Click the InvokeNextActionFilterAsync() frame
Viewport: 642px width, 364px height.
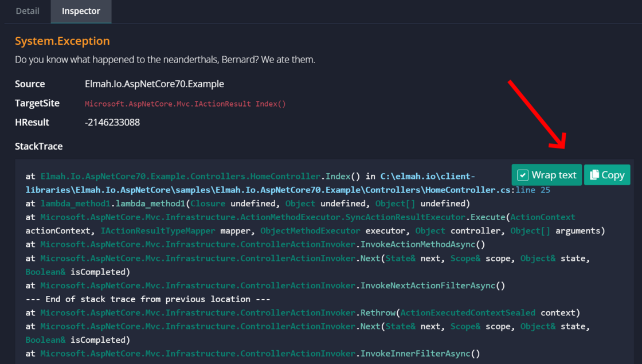point(265,285)
